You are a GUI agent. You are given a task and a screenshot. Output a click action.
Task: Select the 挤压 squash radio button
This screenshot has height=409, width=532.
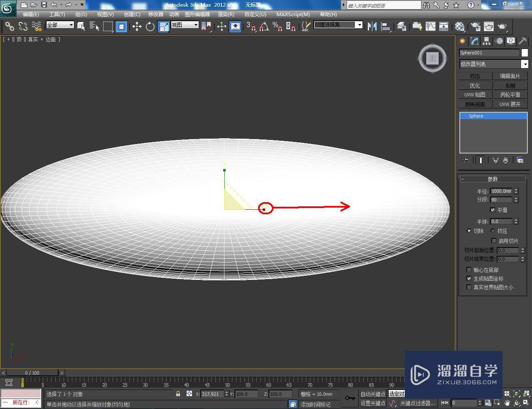pyautogui.click(x=492, y=231)
